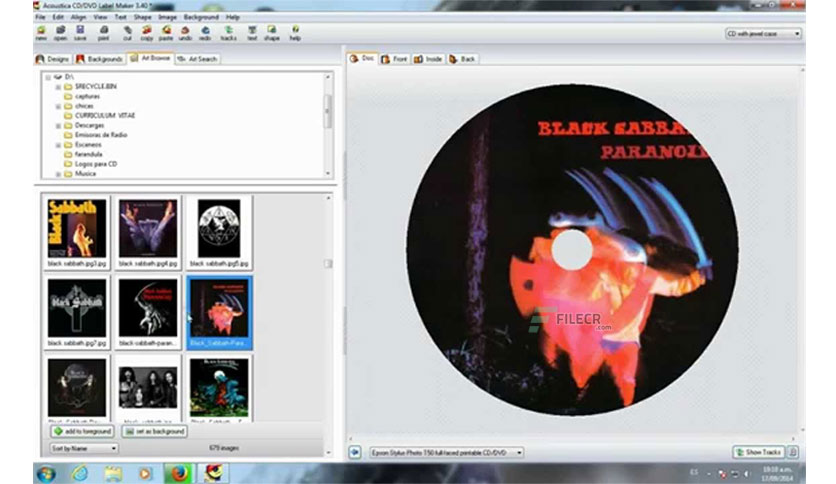Viewport: 836px width, 484px height.
Task: Click the save toolbar icon
Action: pyautogui.click(x=80, y=33)
